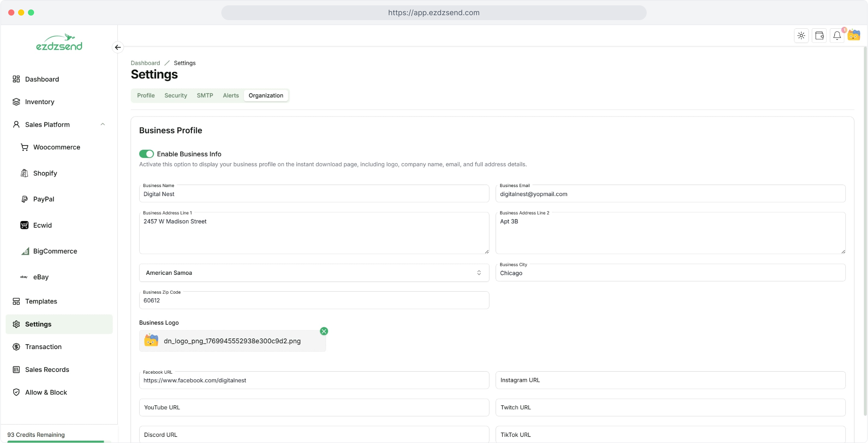This screenshot has width=868, height=443.
Task: Click the user avatar in top right
Action: click(854, 35)
